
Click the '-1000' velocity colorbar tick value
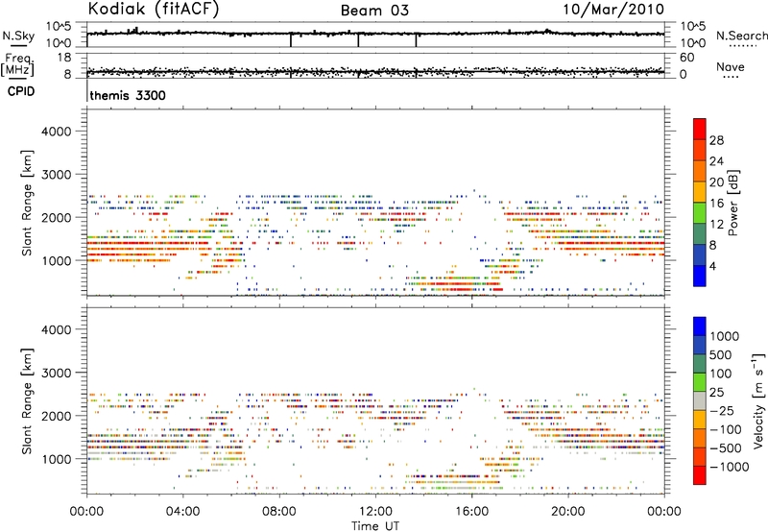tap(730, 467)
